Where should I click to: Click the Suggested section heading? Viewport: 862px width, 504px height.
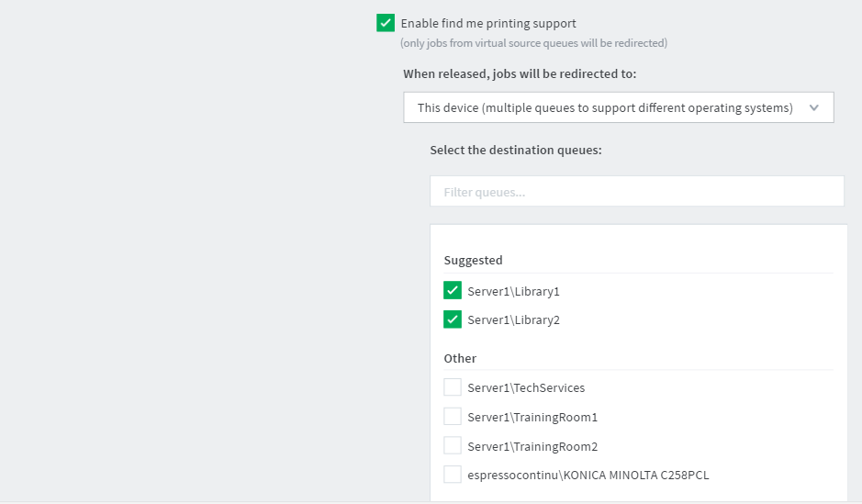click(x=473, y=261)
